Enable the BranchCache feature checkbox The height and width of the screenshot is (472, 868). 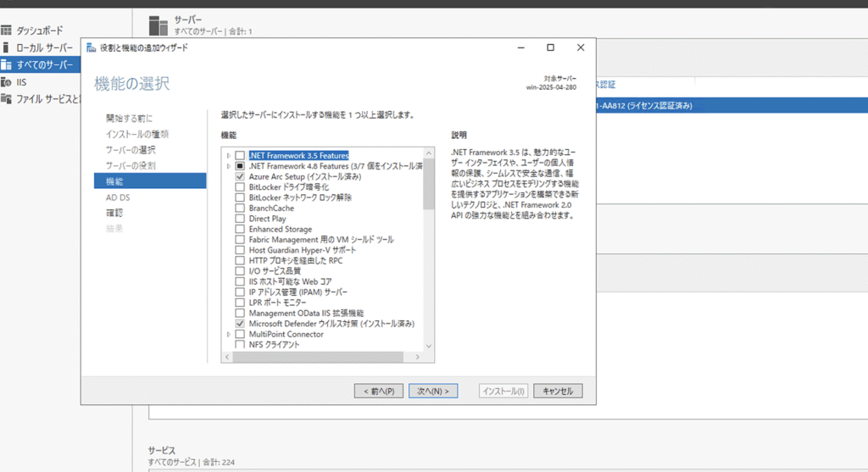pyautogui.click(x=240, y=208)
